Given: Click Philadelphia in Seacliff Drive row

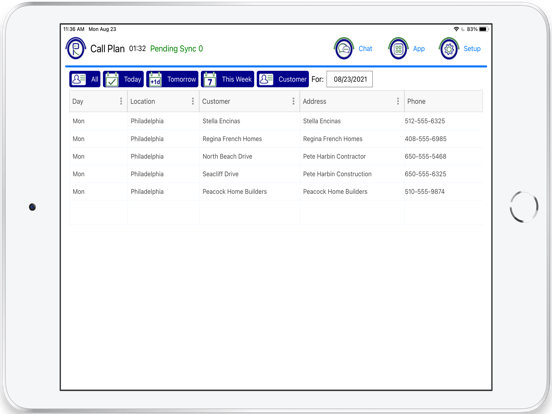Looking at the screenshot, I should 147,174.
